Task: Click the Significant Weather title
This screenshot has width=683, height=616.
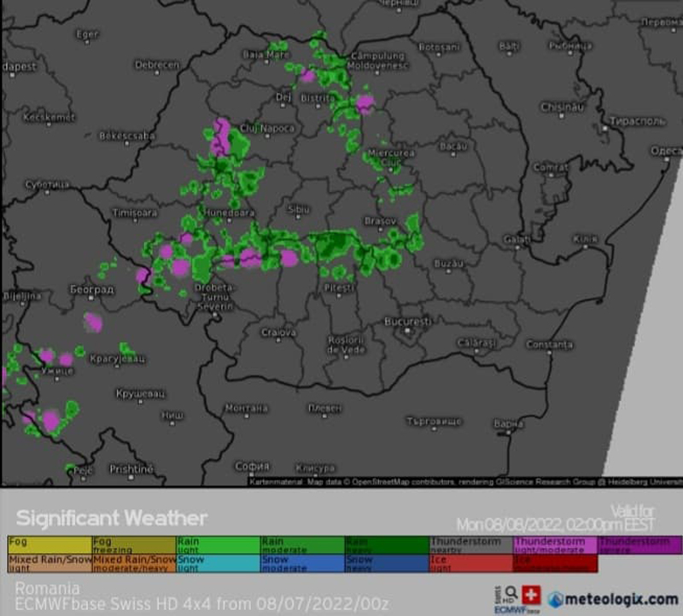Action: tap(112, 518)
